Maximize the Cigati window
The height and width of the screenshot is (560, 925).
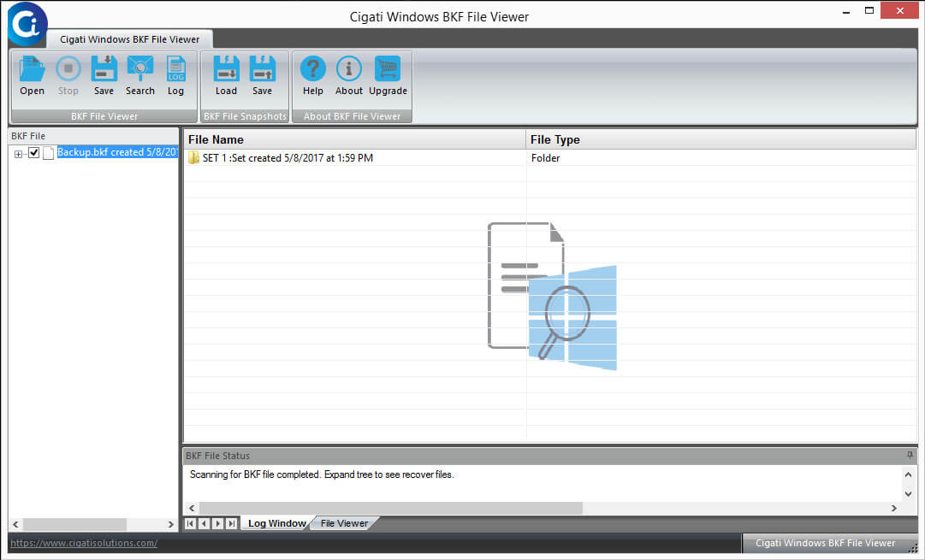click(869, 10)
